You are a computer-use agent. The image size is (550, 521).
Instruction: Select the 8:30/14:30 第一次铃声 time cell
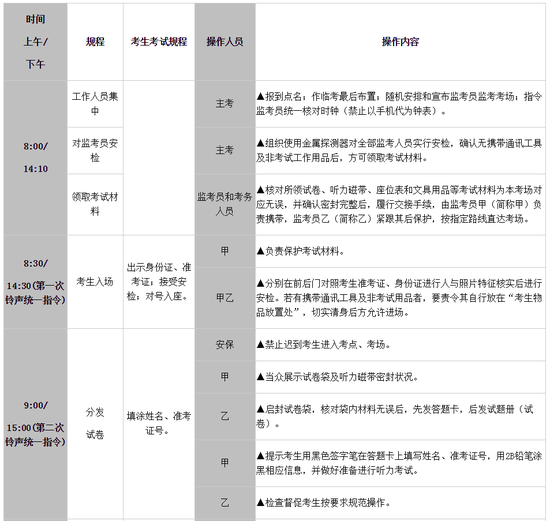click(x=35, y=282)
